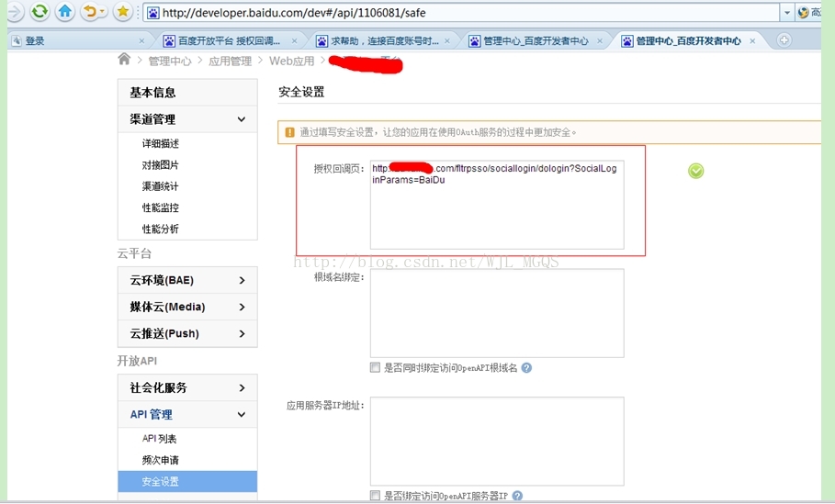Click the 开放API section label
Viewport: 835px width, 504px height.
point(138,361)
